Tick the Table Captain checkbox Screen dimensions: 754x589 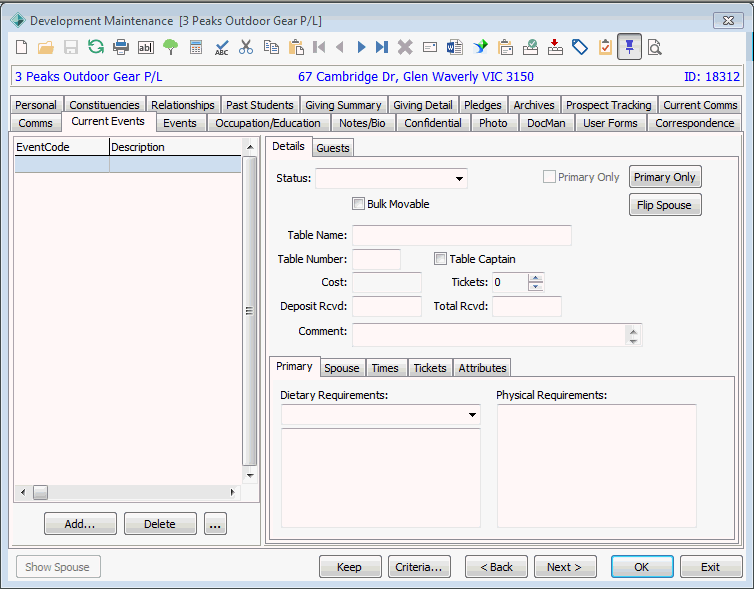[440, 259]
